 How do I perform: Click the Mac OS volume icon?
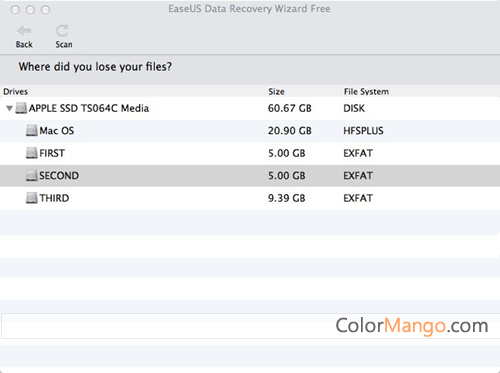click(32, 130)
